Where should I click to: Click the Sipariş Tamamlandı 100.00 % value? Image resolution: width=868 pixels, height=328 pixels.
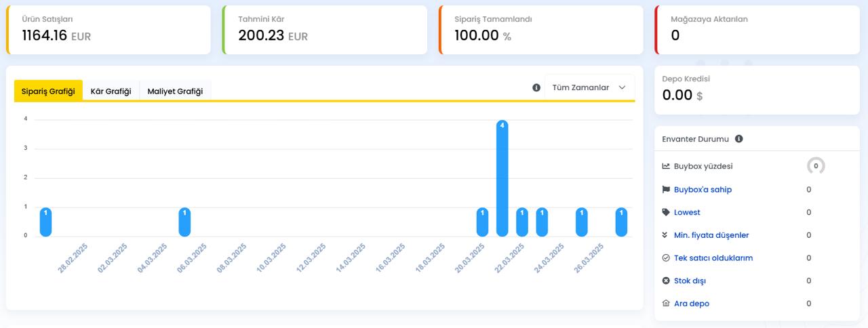pyautogui.click(x=483, y=36)
